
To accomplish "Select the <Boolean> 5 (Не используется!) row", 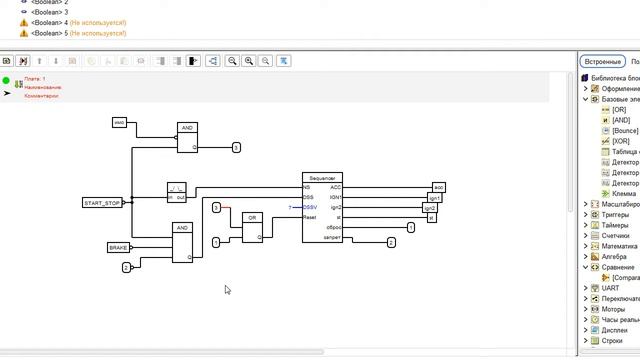I will tap(79, 33).
